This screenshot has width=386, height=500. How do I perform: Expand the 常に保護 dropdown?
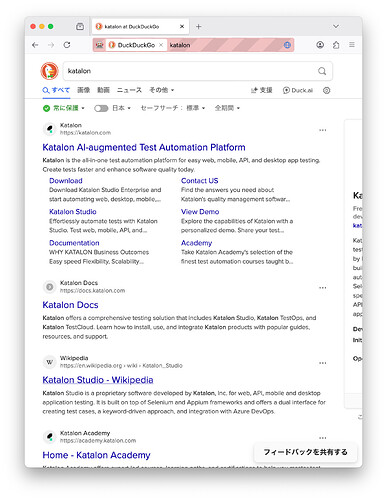coord(64,108)
